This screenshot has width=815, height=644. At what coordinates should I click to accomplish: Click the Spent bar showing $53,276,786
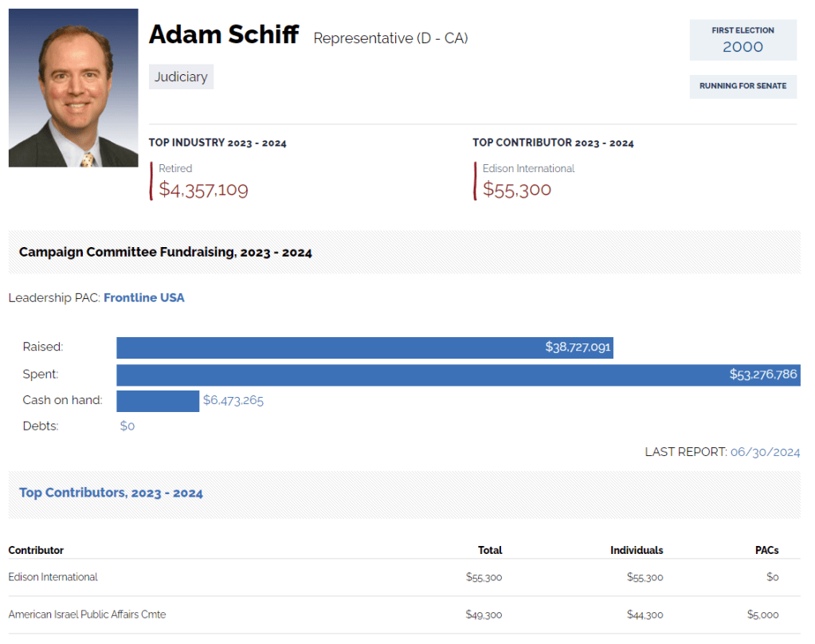[x=458, y=375]
